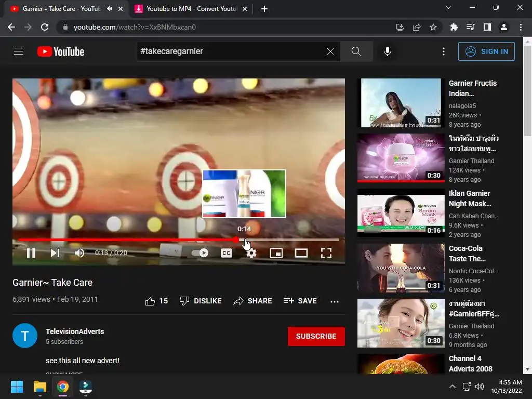The width and height of the screenshot is (532, 399).
Task: Open taskbar volume speaker icon
Action: tap(480, 387)
